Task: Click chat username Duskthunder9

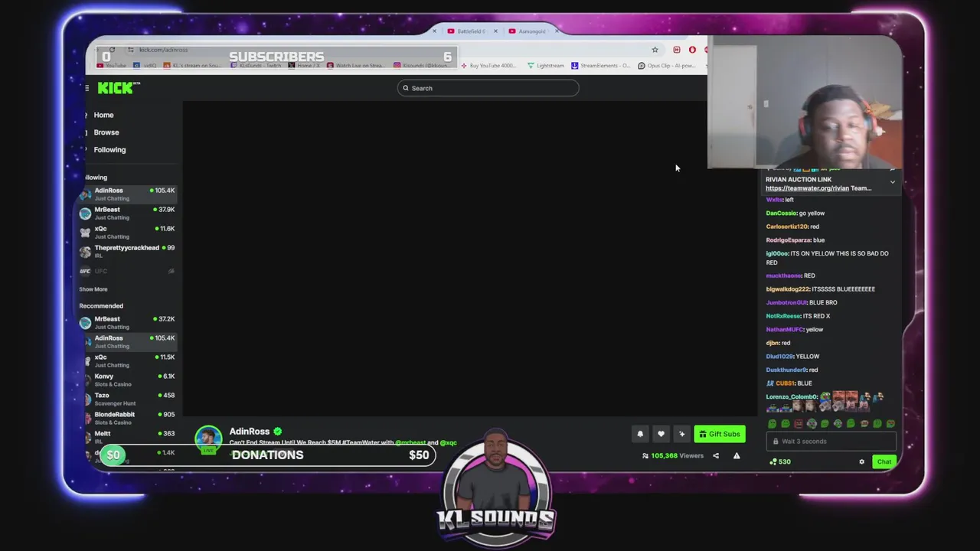Action: coord(786,370)
